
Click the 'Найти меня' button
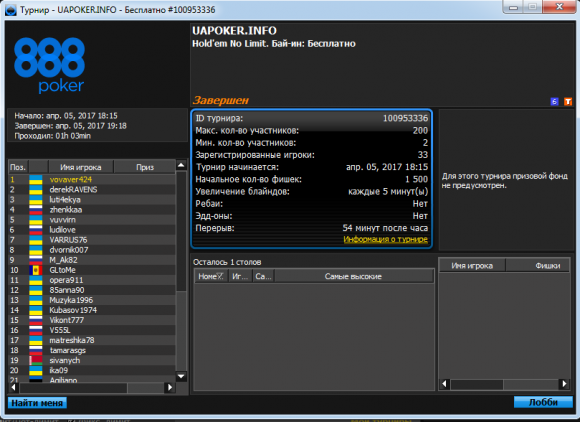[37, 403]
